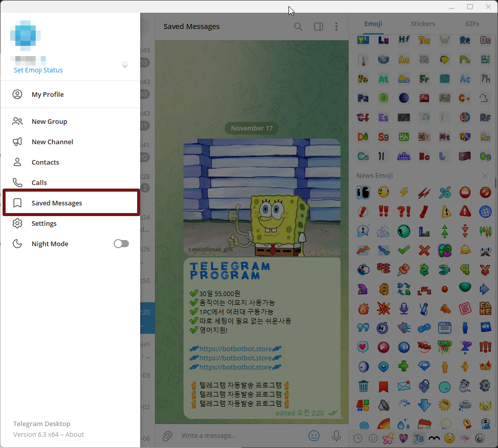Expand the account list chevron
The image size is (498, 448).
pos(125,65)
